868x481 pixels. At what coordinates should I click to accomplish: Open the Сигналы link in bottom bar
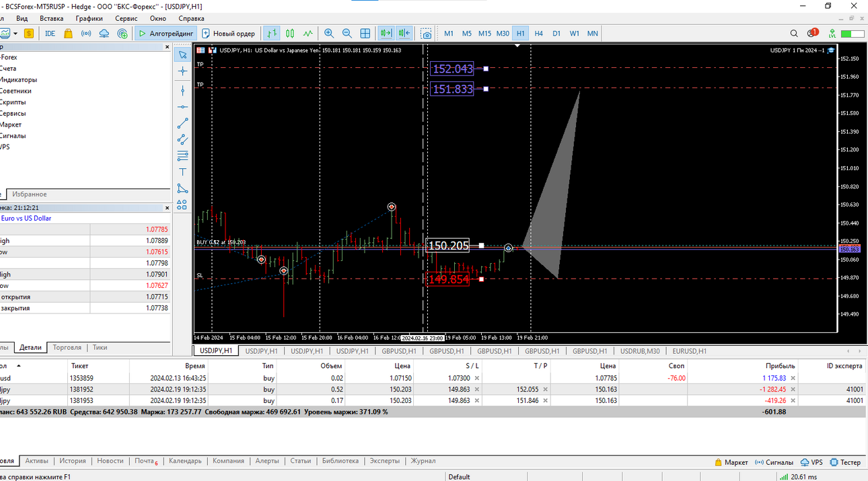point(774,462)
